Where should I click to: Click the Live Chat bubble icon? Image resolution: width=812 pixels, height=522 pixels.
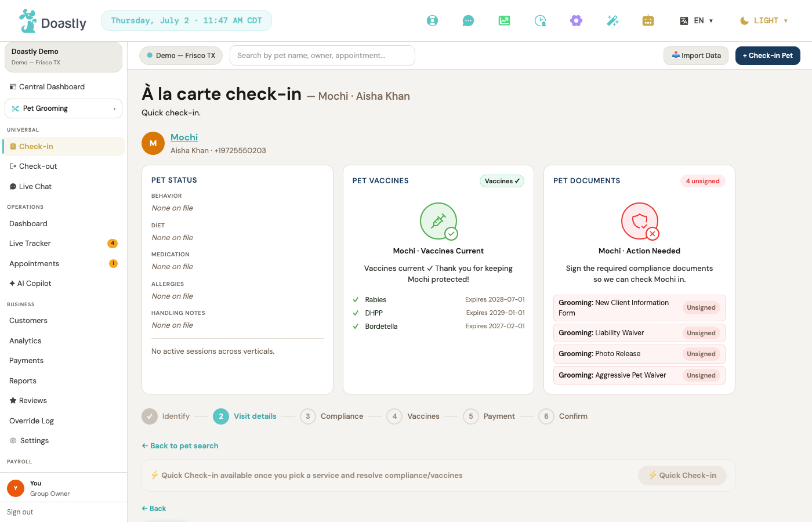point(13,187)
